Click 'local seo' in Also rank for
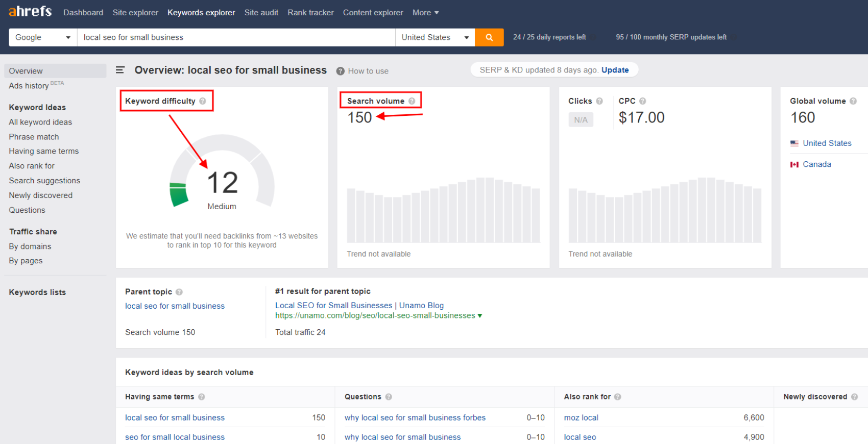Screen dimensions: 868x444 pos(580,437)
